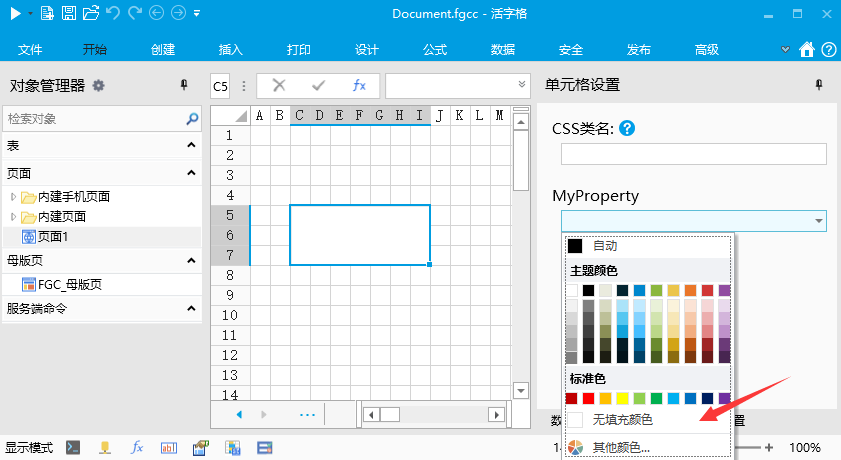Pin the 单元格设置 panel

pos(819,85)
